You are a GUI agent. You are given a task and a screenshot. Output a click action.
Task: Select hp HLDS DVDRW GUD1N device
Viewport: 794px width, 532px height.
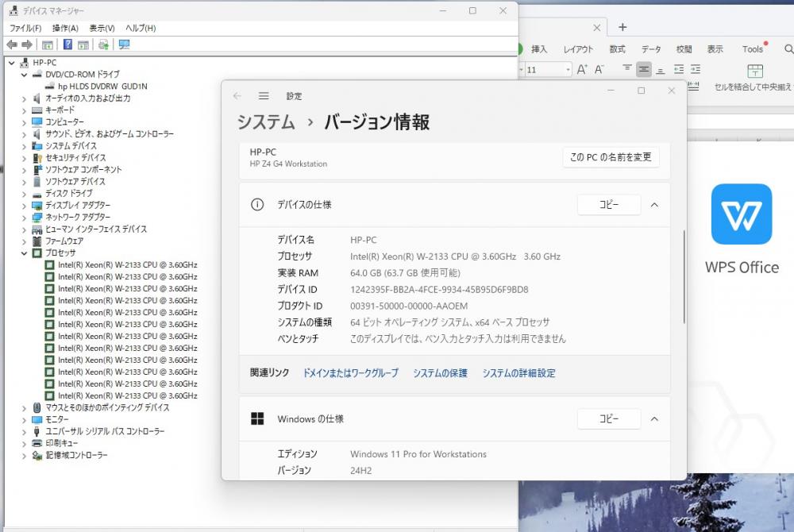coord(102,86)
